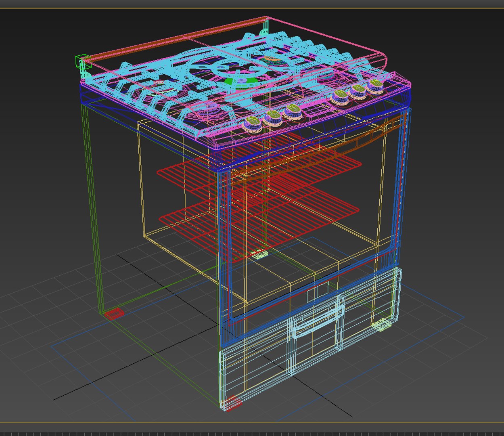Click the timeline ruler at viewport bottom
Image resolution: width=504 pixels, height=436 pixels.
point(252,434)
